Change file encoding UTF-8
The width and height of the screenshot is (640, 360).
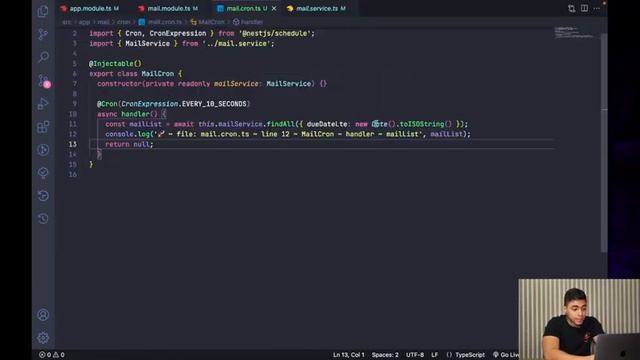415,355
